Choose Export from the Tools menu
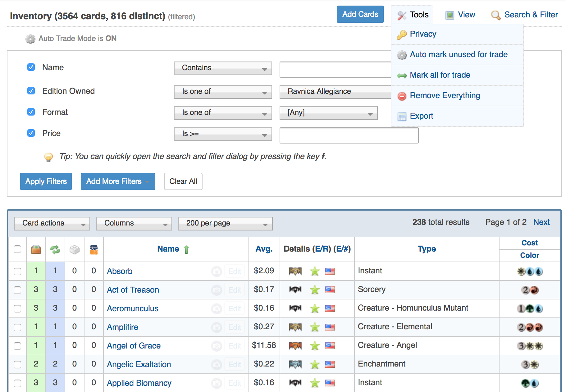Screen dimensions: 566x392 pos(421,116)
